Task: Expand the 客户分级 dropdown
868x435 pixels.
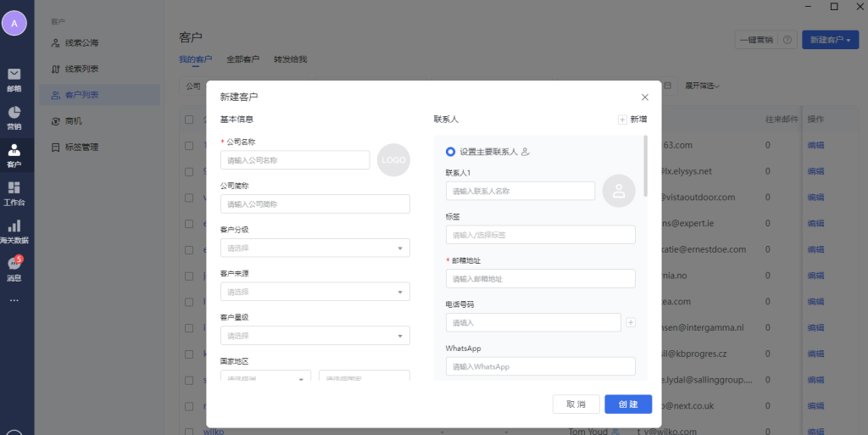Action: coord(314,248)
